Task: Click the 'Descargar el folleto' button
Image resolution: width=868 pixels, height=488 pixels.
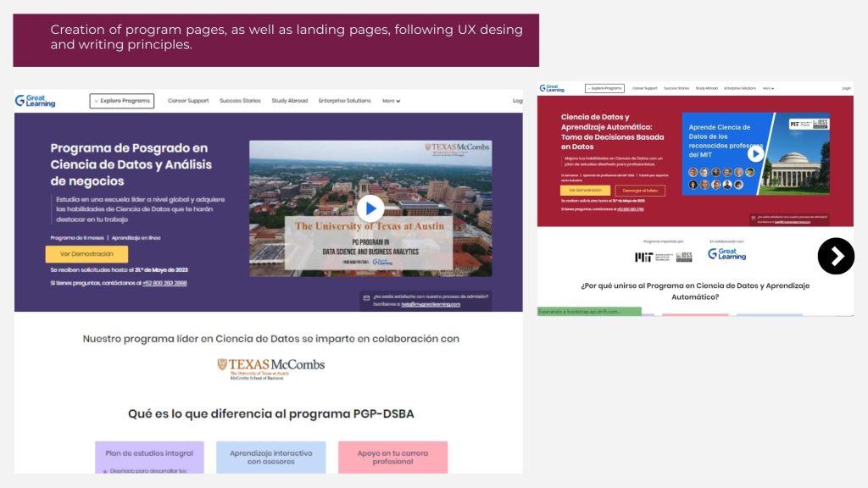Action: point(640,191)
